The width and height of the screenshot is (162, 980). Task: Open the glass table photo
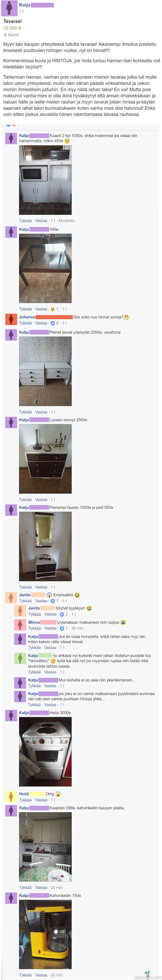(45, 268)
